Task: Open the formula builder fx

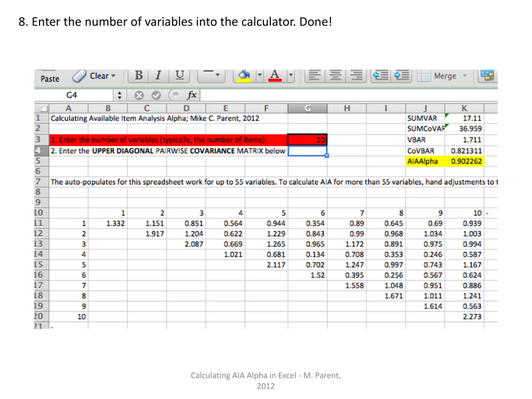Action: (192, 95)
